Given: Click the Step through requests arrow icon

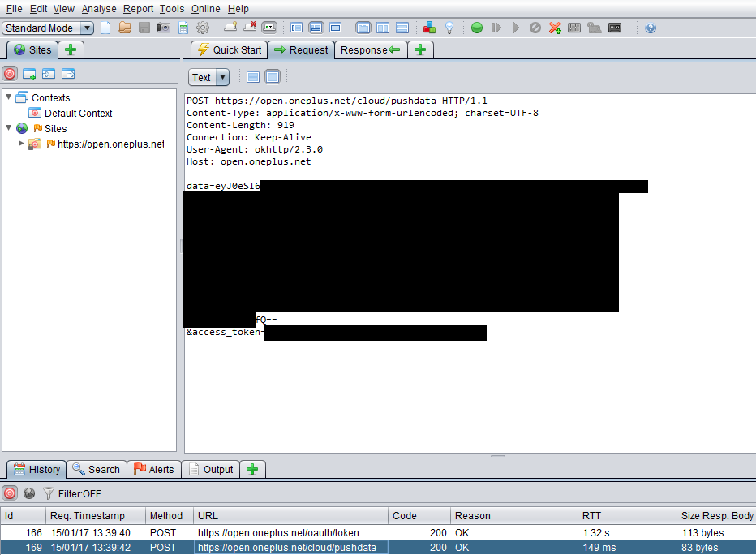Looking at the screenshot, I should coord(496,27).
